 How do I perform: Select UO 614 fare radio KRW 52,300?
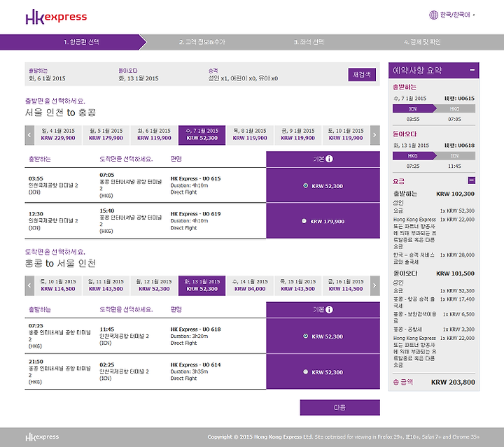pyautogui.click(x=305, y=372)
